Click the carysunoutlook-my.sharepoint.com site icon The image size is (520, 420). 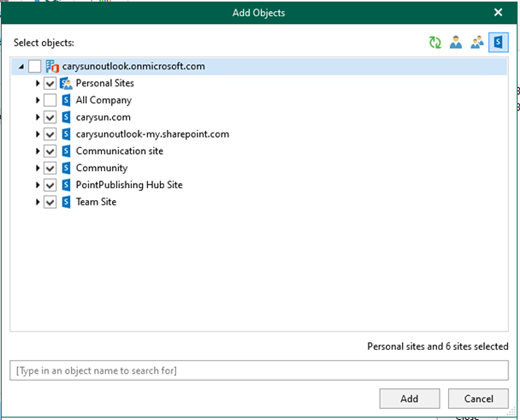(x=66, y=134)
